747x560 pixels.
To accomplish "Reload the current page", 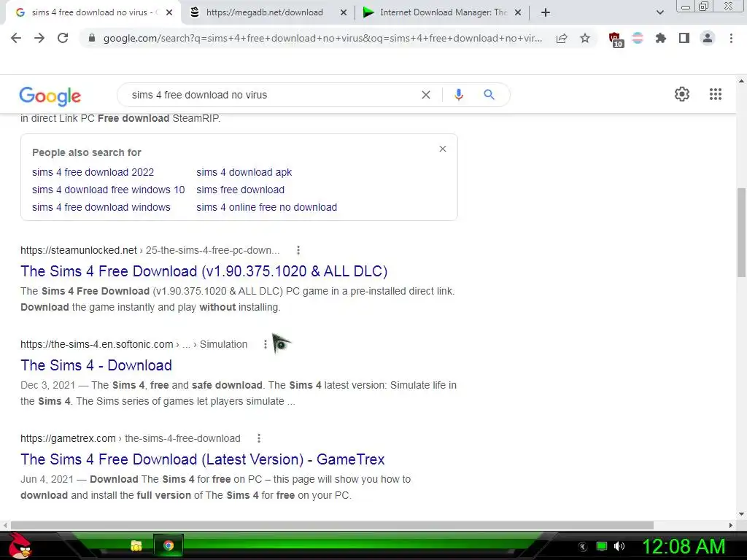I will point(63,38).
